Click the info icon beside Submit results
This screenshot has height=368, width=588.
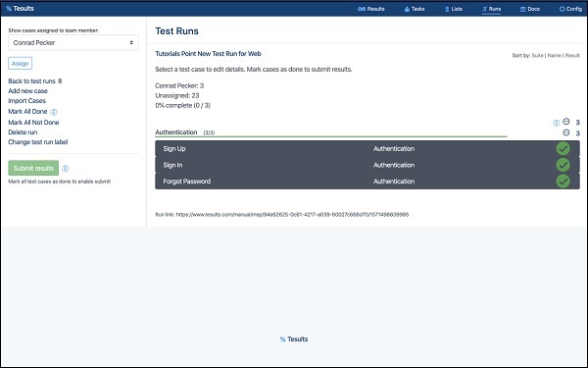(x=66, y=168)
